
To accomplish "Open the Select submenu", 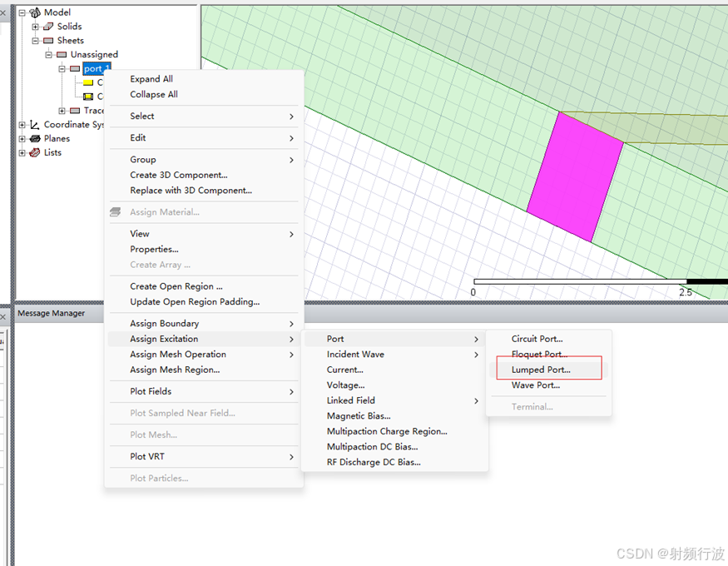I will [x=205, y=116].
